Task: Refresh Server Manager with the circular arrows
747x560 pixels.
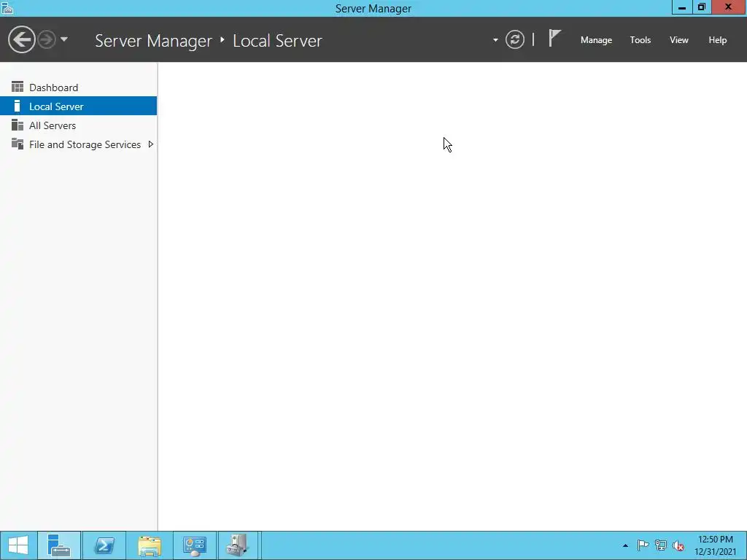Action: tap(514, 39)
